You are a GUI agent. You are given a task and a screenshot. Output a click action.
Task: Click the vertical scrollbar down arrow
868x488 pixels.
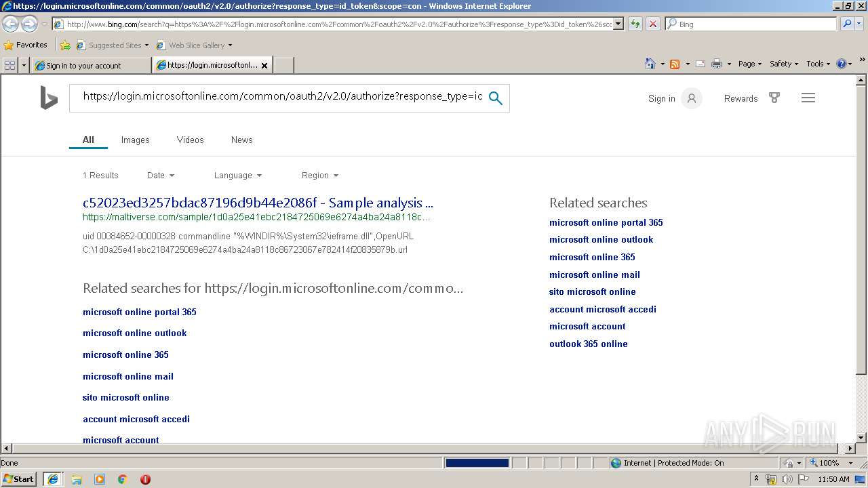pyautogui.click(x=861, y=438)
